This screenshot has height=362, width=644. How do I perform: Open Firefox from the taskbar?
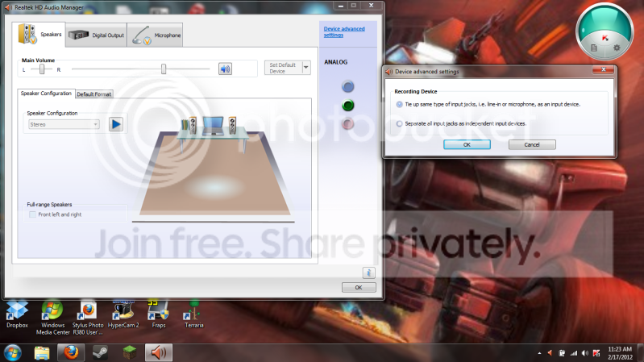pos(71,352)
